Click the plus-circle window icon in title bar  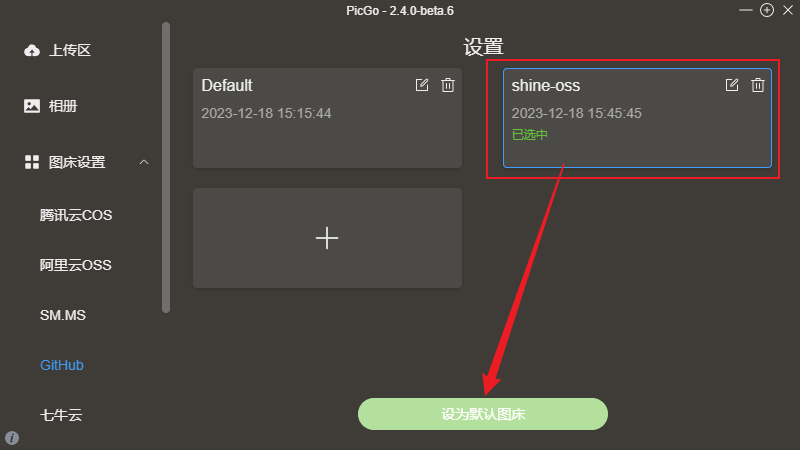[767, 10]
